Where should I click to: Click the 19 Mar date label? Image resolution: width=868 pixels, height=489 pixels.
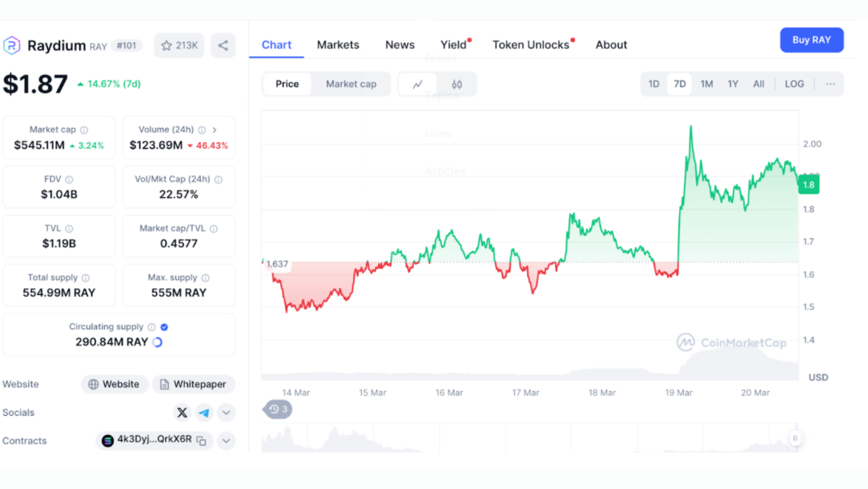pyautogui.click(x=679, y=392)
